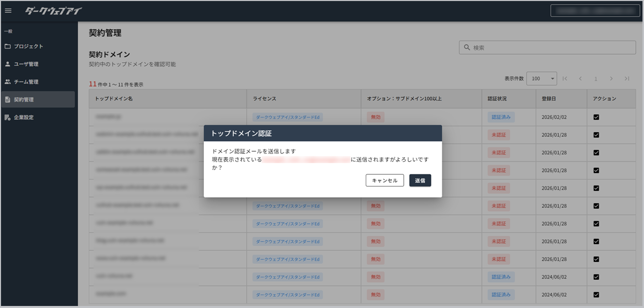Viewport: 644px width, 308px height.
Task: Select the document icon for 契約管理
Action: point(7,99)
